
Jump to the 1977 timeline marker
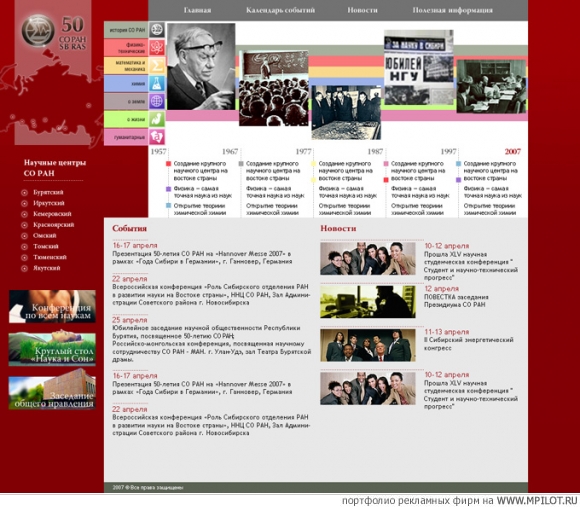coord(303,152)
